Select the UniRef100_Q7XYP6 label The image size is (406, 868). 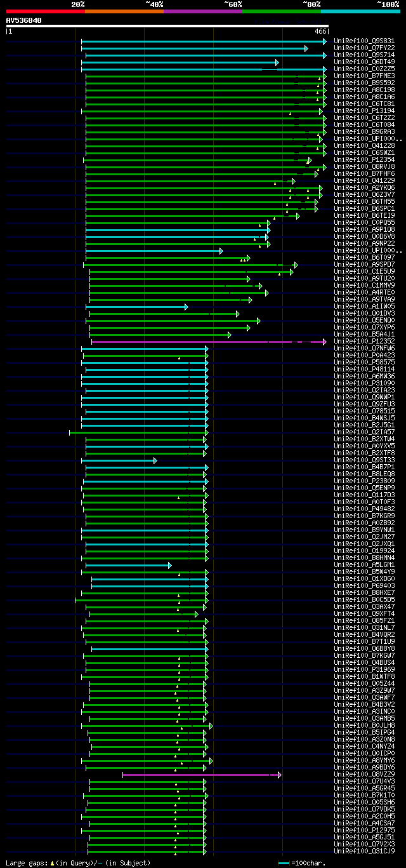tap(364, 327)
